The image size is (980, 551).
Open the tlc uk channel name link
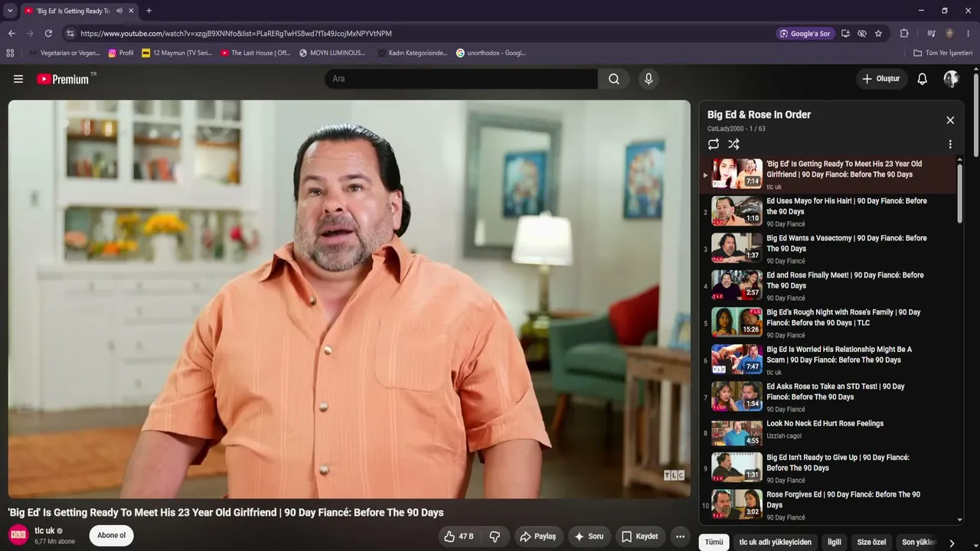coord(44,530)
